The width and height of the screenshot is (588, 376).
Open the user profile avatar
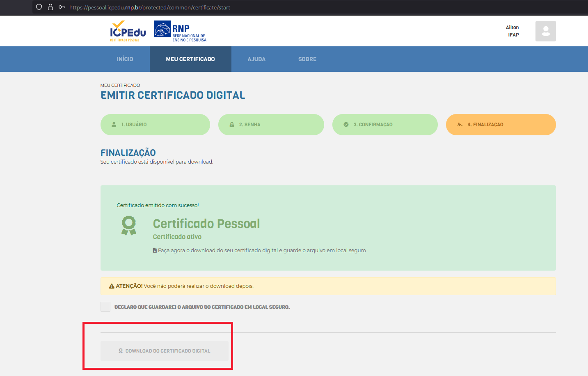click(x=545, y=31)
